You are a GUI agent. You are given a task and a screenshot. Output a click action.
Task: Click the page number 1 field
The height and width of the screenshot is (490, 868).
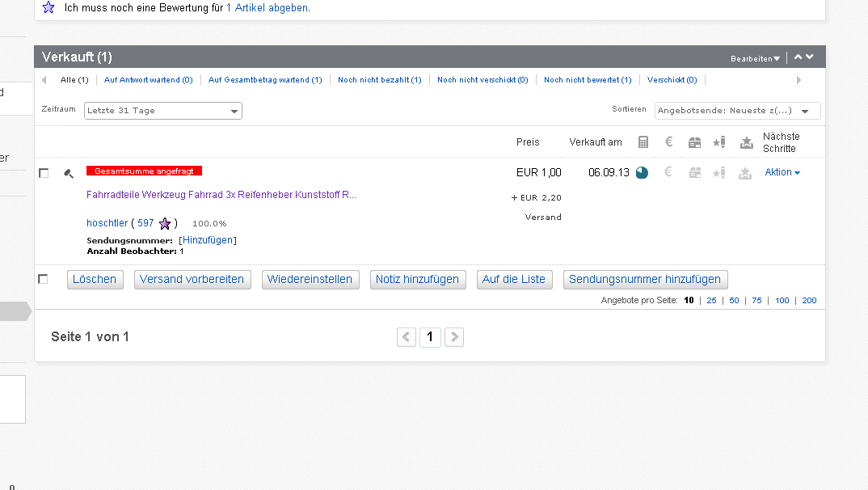point(430,337)
